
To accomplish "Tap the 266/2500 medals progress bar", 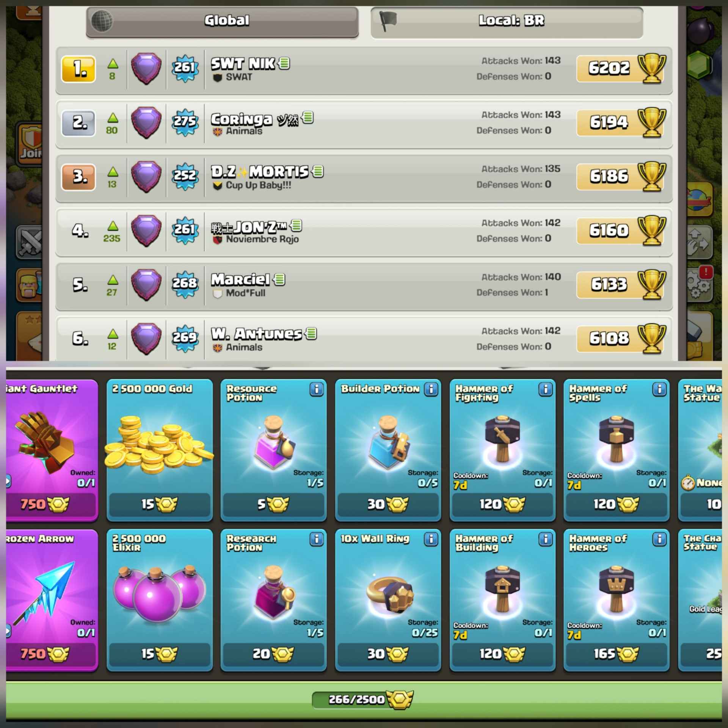I will [x=362, y=700].
